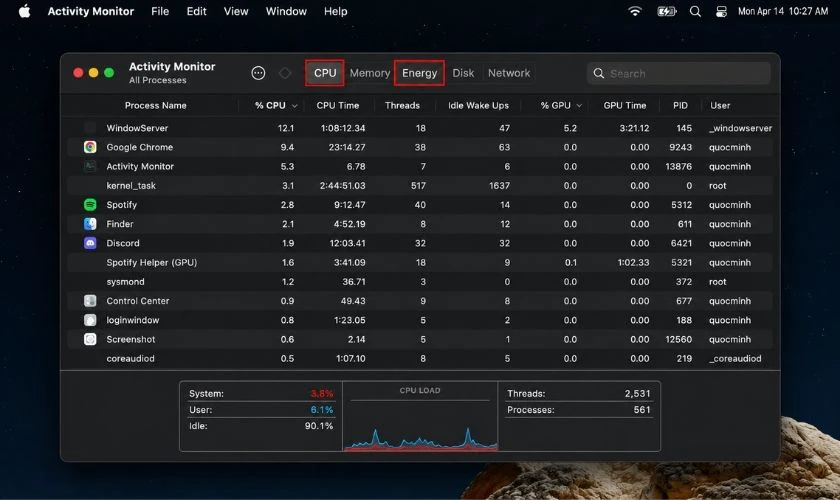Click the Control Center process icon
This screenshot has height=500, width=840.
tap(90, 301)
